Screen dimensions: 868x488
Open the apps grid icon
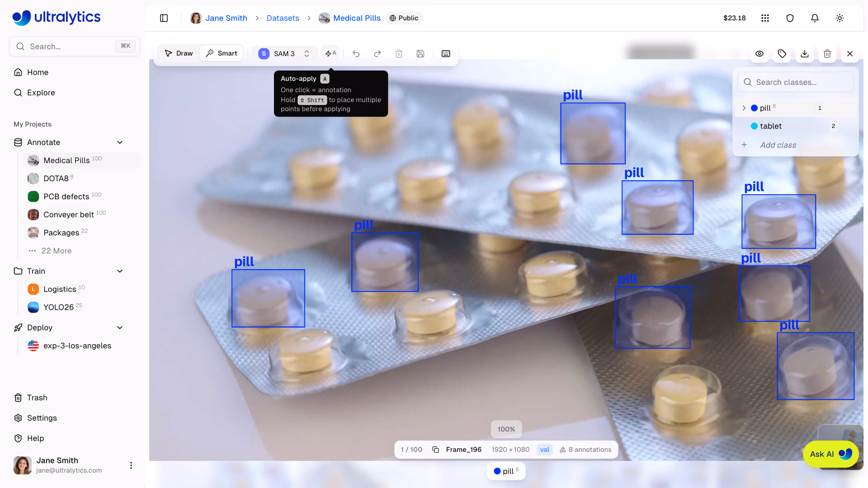click(x=765, y=18)
